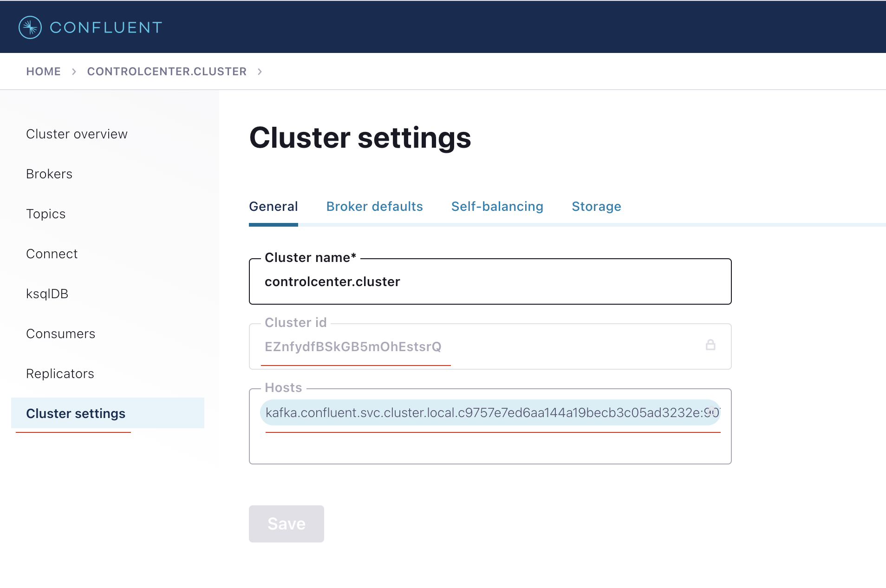886x588 pixels.
Task: Click the Confluent logo icon
Action: 30,27
